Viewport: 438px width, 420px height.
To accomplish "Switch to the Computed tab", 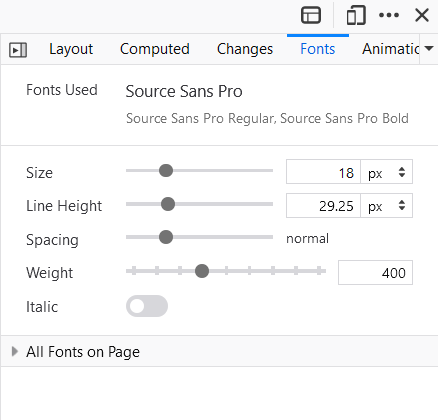I will tap(155, 49).
